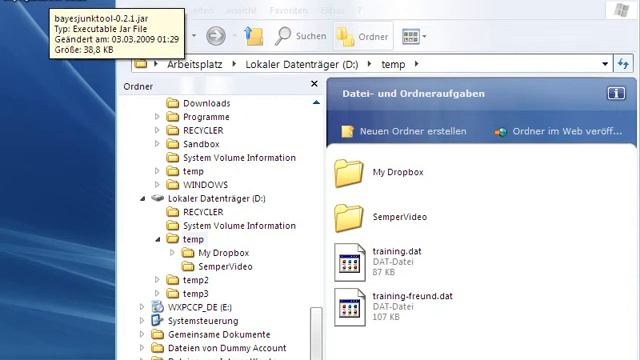The width and height of the screenshot is (640, 360).
Task: Click the refresh/go button beside address bar
Action: pos(623,64)
